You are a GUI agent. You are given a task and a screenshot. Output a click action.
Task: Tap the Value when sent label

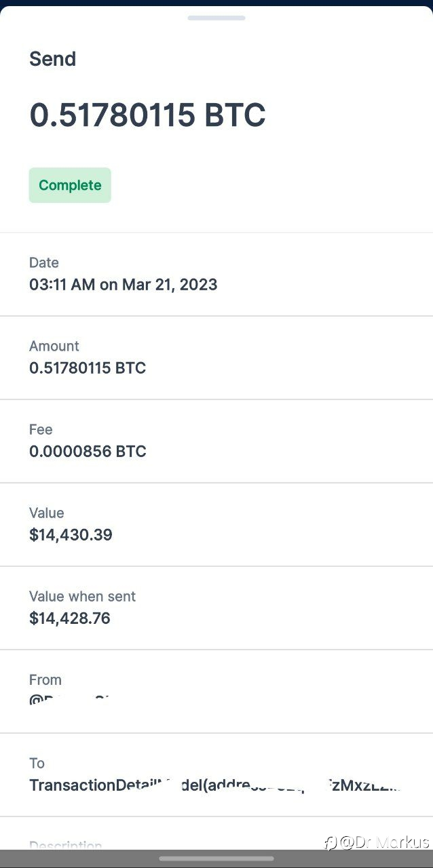82,596
